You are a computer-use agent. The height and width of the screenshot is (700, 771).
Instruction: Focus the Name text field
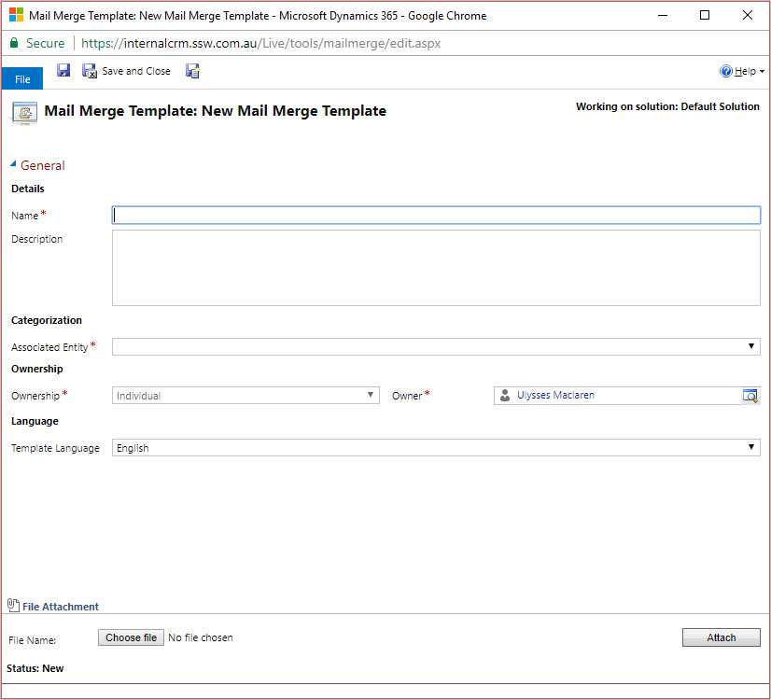[x=436, y=215]
